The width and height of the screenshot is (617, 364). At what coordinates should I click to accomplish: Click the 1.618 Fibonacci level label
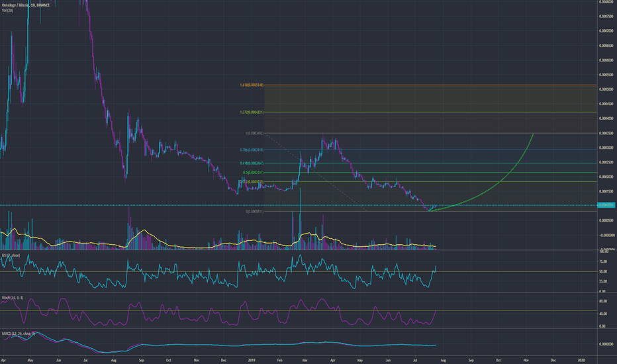tap(252, 85)
